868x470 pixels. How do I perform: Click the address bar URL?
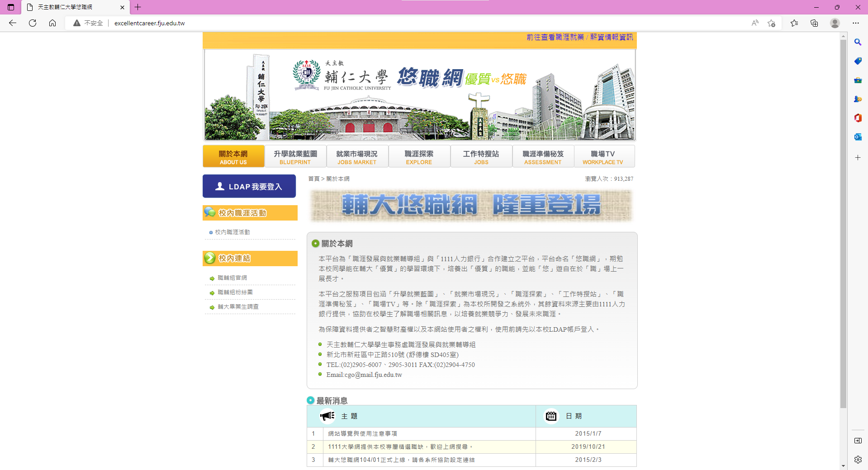pyautogui.click(x=149, y=23)
